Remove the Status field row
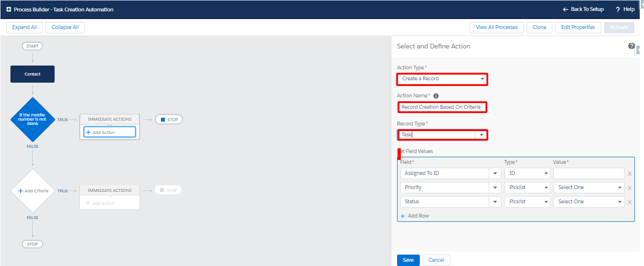 click(x=630, y=202)
